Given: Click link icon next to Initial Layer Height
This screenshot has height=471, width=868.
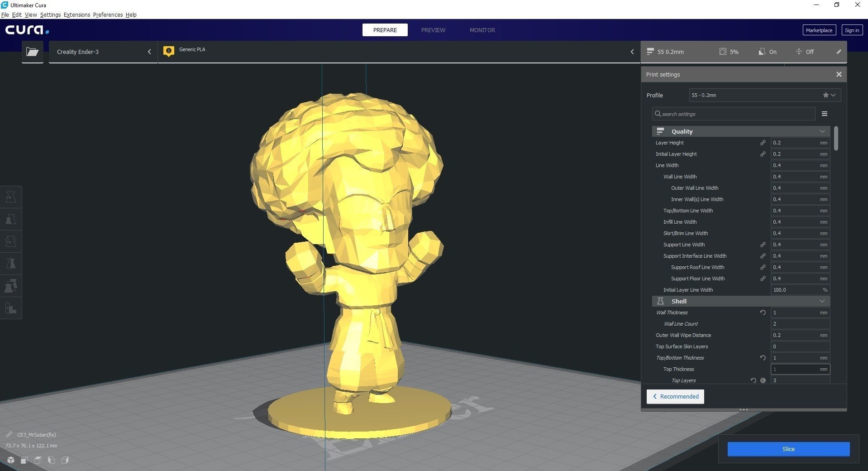Looking at the screenshot, I should click(763, 154).
